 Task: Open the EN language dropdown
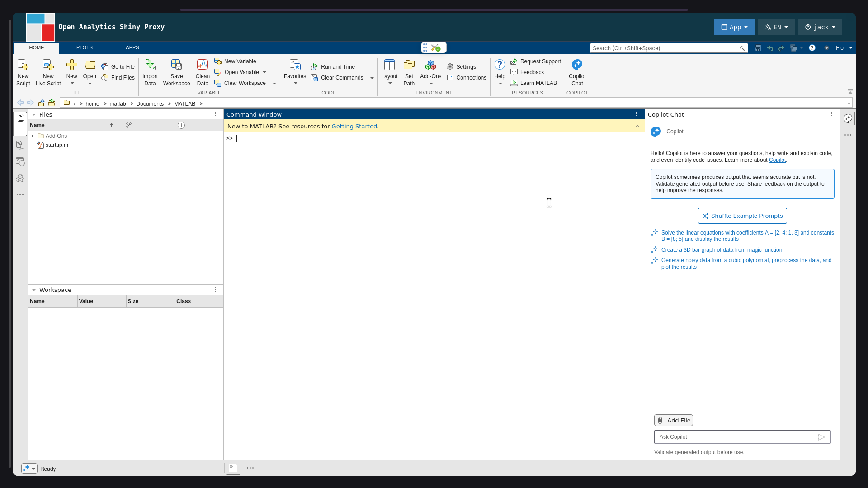[x=776, y=27]
